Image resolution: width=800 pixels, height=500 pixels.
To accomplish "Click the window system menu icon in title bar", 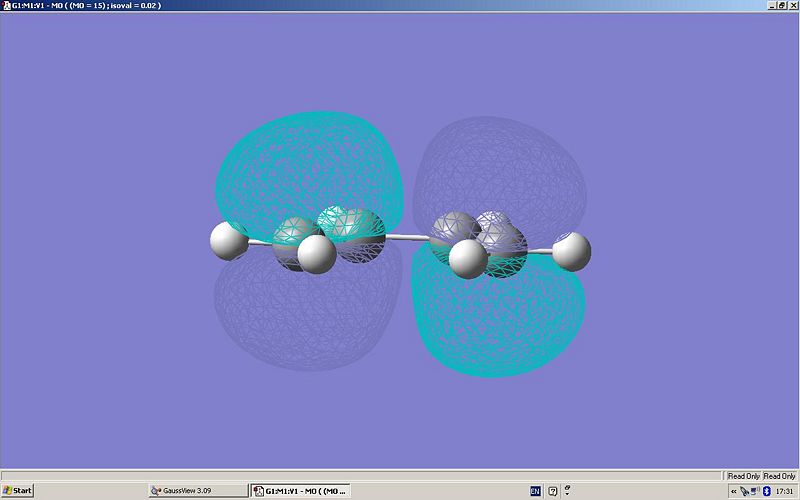I will (6, 6).
